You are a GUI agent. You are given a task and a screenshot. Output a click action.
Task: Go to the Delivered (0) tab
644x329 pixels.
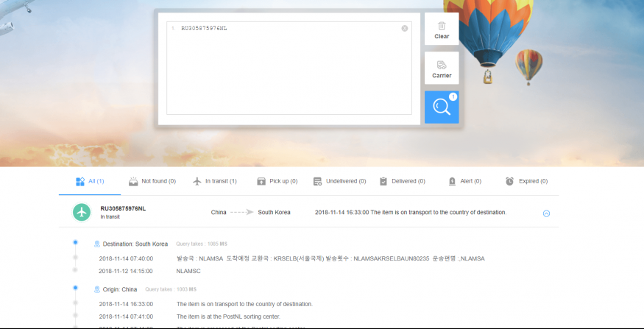[403, 181]
